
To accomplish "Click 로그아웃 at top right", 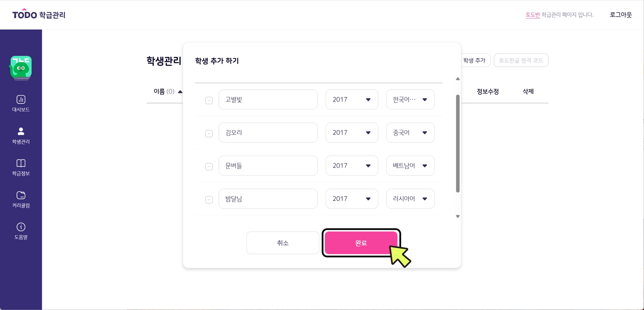I will 620,14.
